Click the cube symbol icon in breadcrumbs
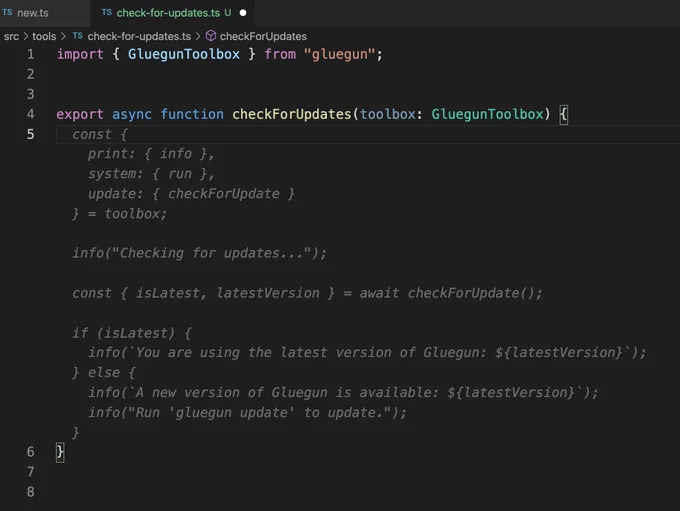Screen dimensions: 680x511 pos(211,36)
